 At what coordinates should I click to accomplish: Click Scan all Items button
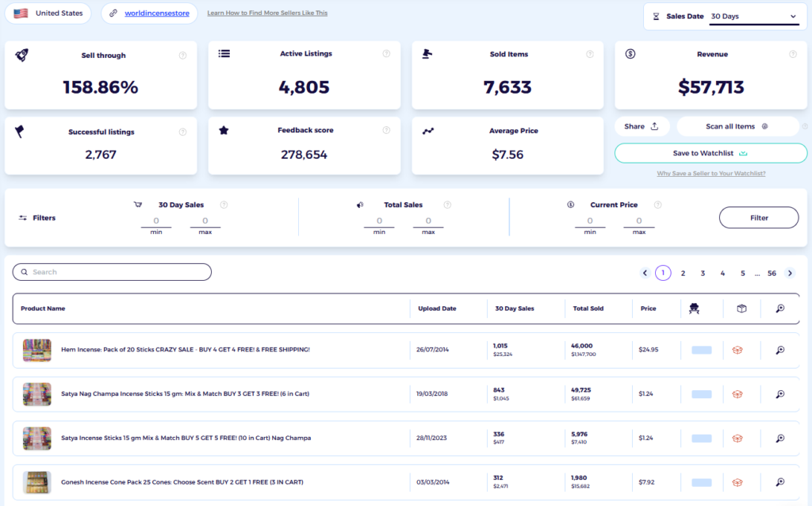pos(737,126)
